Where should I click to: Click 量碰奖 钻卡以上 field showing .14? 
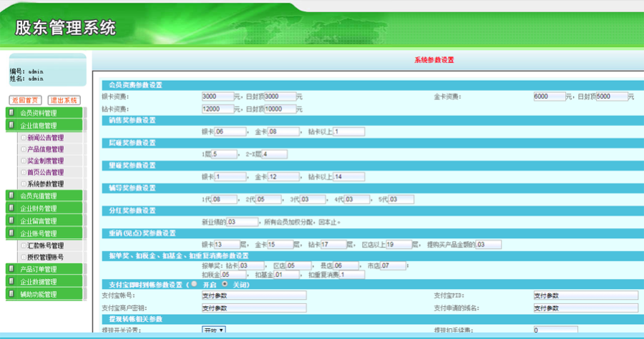point(348,177)
